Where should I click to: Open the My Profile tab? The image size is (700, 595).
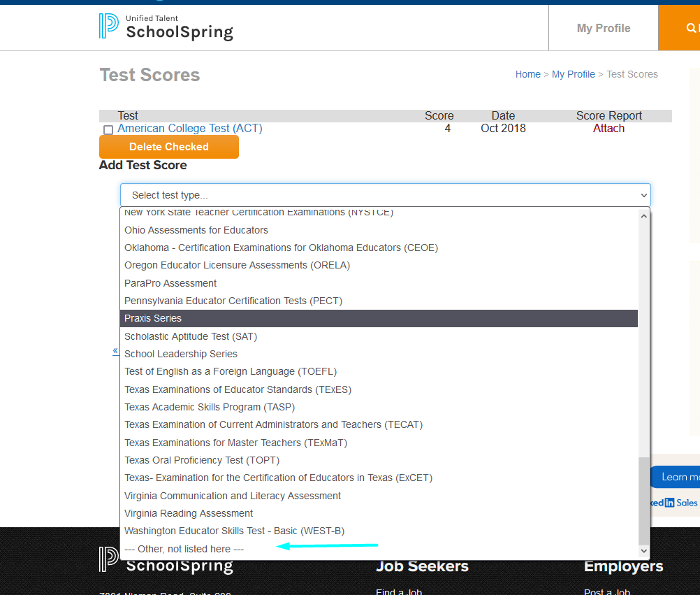tap(604, 28)
